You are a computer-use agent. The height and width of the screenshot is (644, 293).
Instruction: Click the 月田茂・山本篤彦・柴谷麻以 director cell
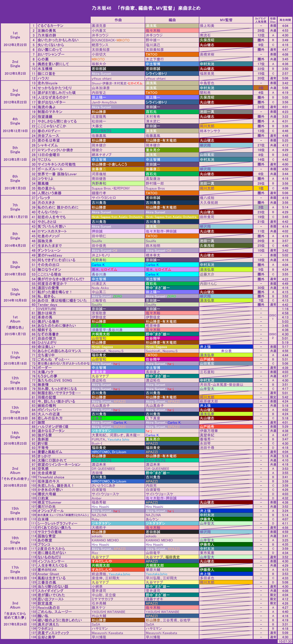[226, 384]
